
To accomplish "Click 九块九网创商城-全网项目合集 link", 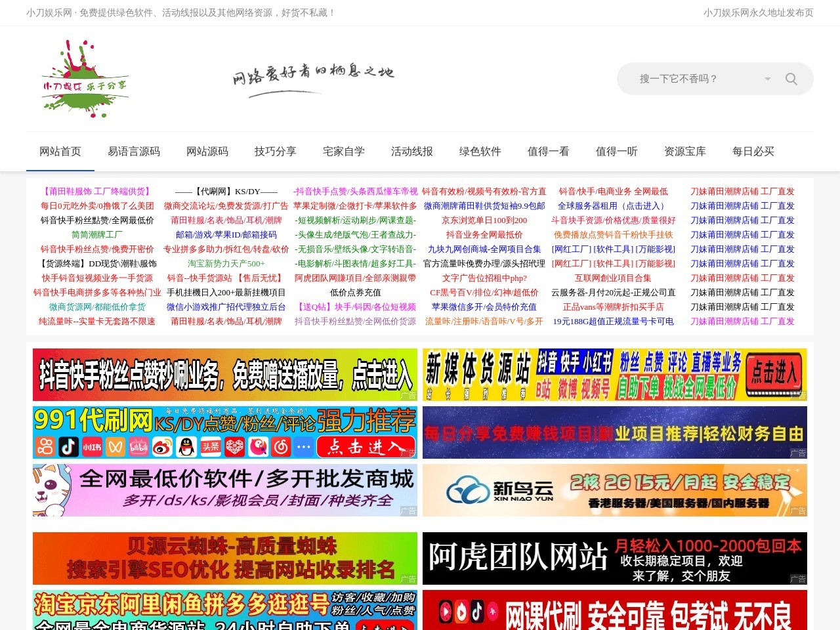I will click(x=484, y=249).
